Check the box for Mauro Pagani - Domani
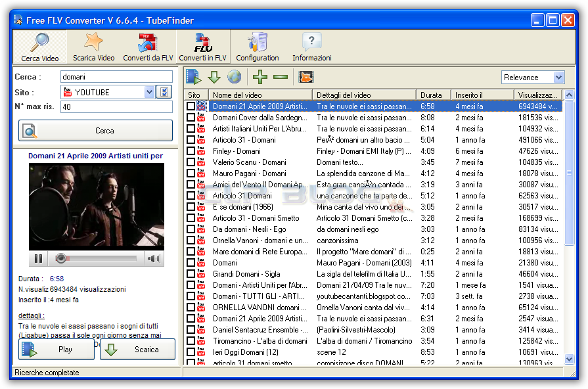 coord(191,173)
